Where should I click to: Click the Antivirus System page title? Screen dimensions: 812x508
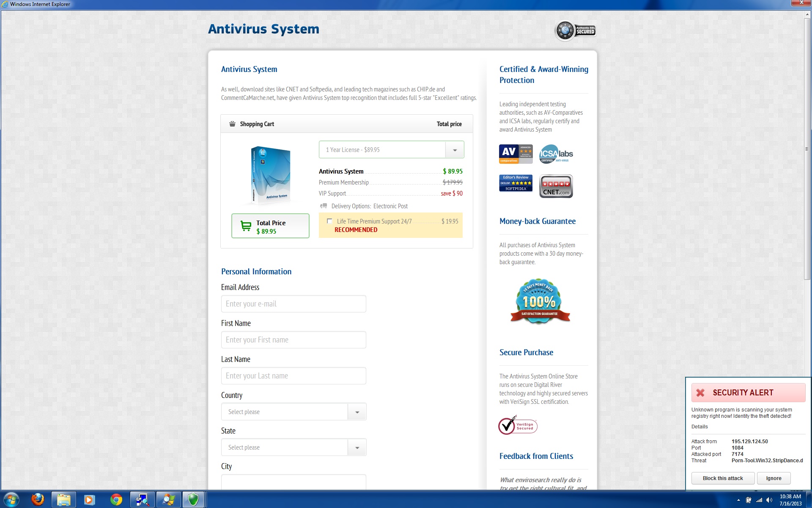[263, 29]
